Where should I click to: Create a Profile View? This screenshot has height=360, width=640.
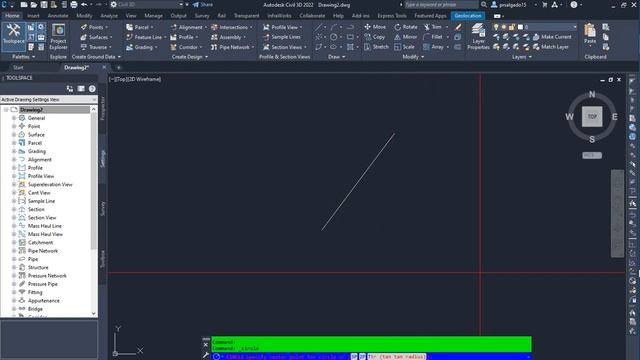(282, 27)
